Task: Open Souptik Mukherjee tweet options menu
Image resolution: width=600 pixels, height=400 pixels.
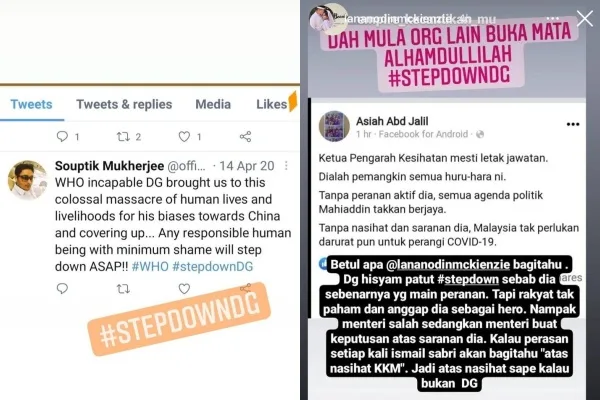Action: [286, 165]
